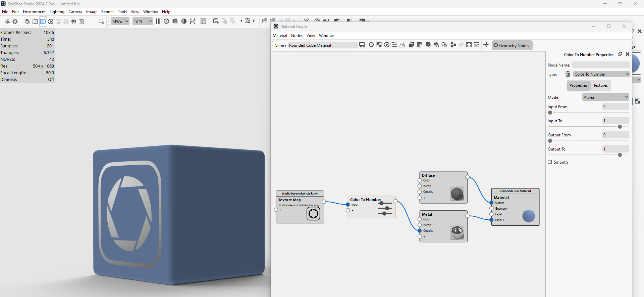The height and width of the screenshot is (297, 644).
Task: Click the Input To slider handle
Action: tap(620, 127)
